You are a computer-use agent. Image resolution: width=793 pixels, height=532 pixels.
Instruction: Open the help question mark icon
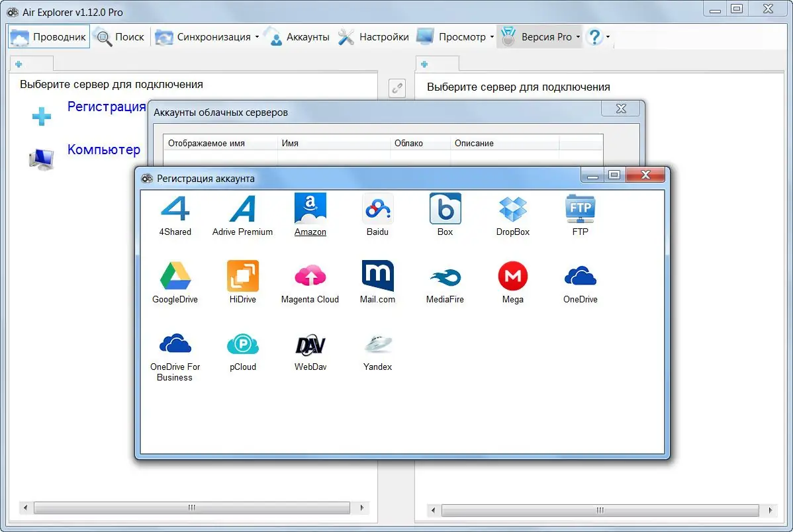point(594,36)
